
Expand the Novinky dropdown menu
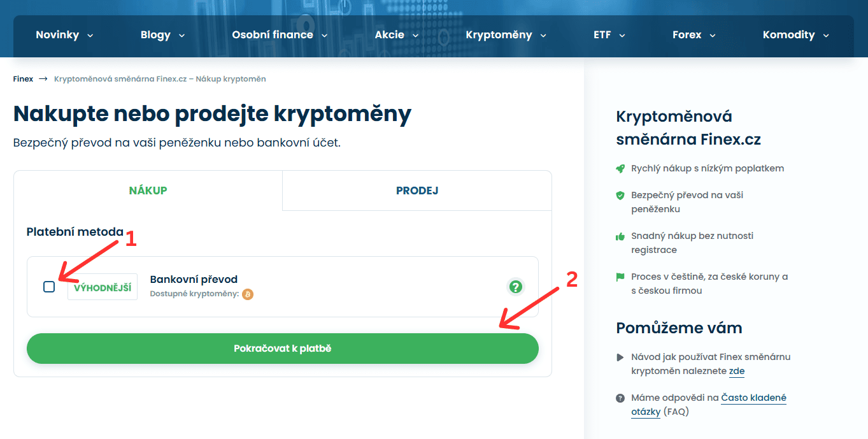click(x=64, y=35)
